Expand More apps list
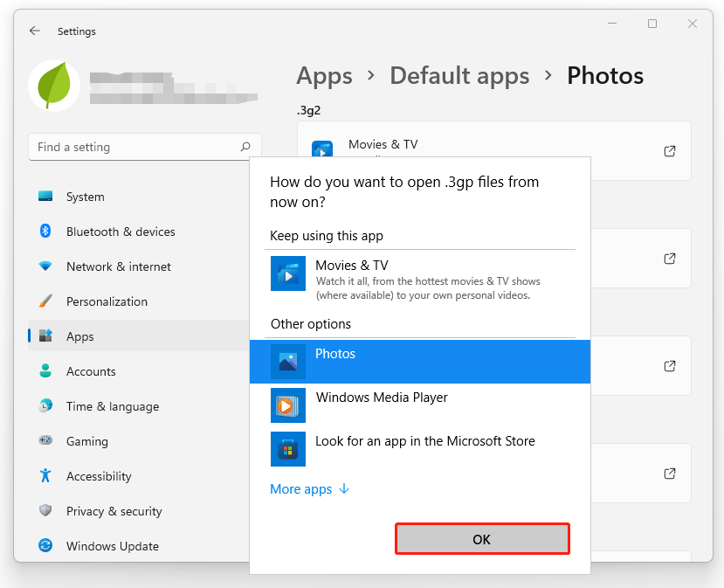724x588 pixels. click(x=310, y=488)
